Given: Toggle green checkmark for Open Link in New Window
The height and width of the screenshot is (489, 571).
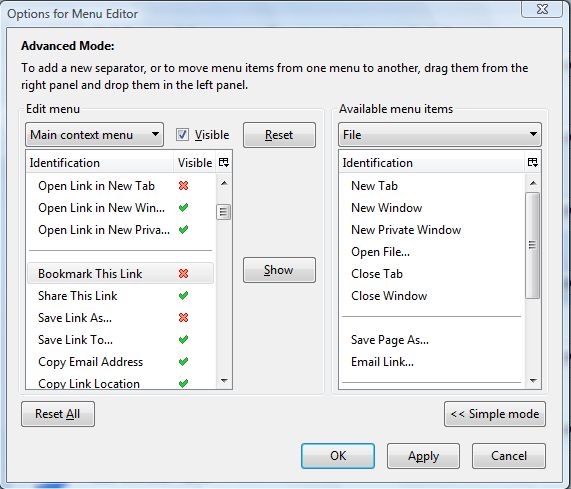Looking at the screenshot, I should point(184,208).
